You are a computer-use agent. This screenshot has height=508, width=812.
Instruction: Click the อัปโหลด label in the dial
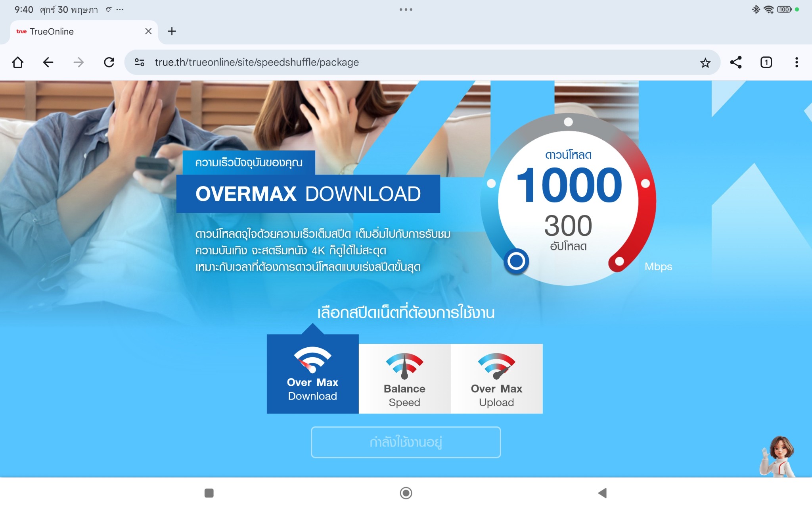(568, 246)
